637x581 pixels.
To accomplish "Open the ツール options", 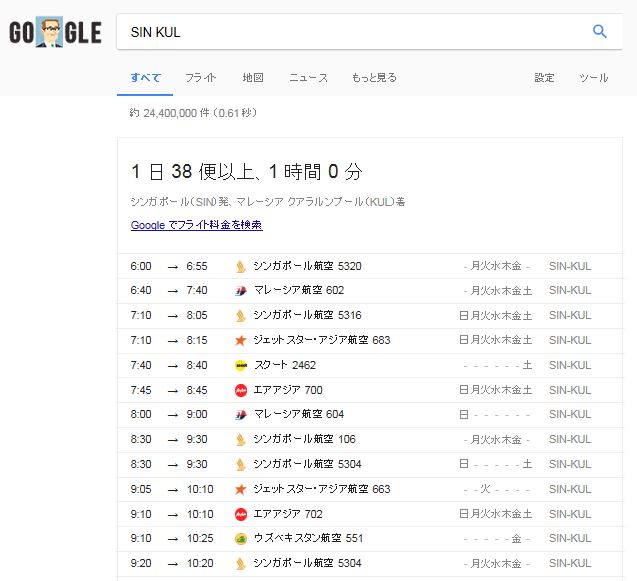I will pyautogui.click(x=594, y=77).
